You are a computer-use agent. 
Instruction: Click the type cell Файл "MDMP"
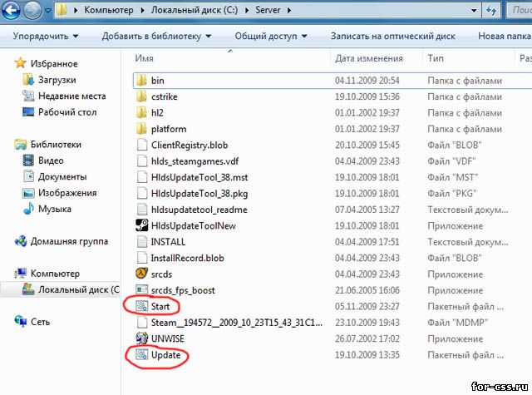tap(457, 323)
